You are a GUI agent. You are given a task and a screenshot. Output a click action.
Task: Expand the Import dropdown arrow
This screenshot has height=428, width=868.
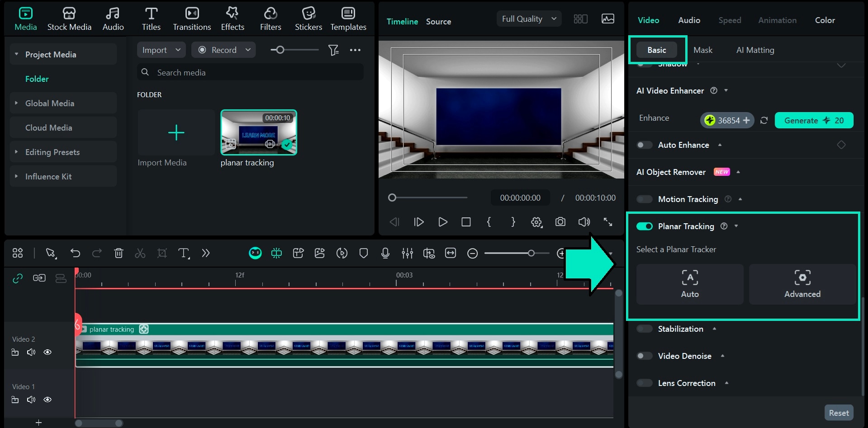(x=178, y=50)
